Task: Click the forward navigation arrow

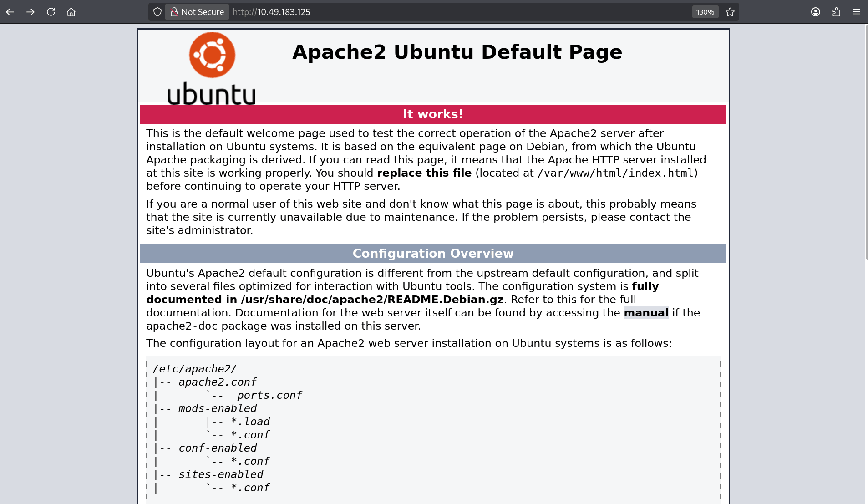Action: coord(30,12)
